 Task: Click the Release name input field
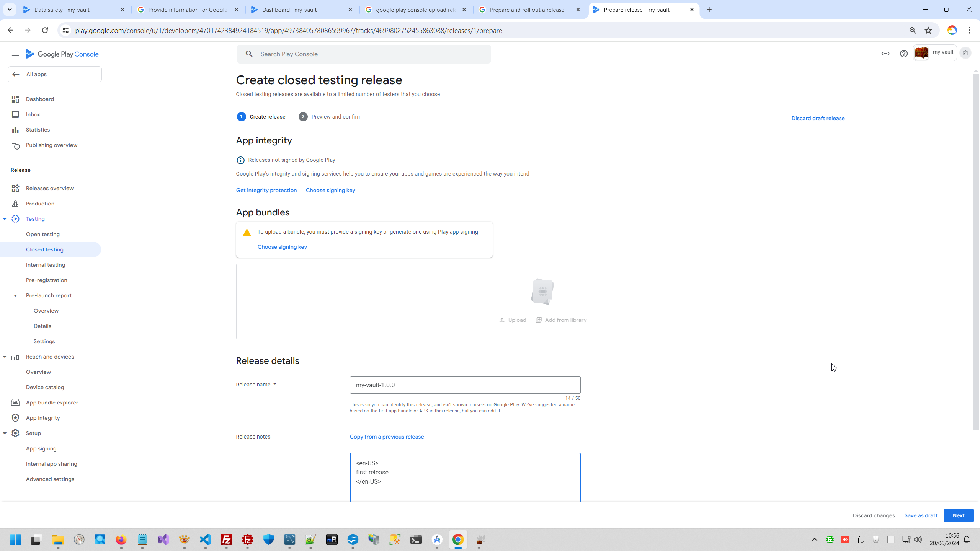point(465,385)
